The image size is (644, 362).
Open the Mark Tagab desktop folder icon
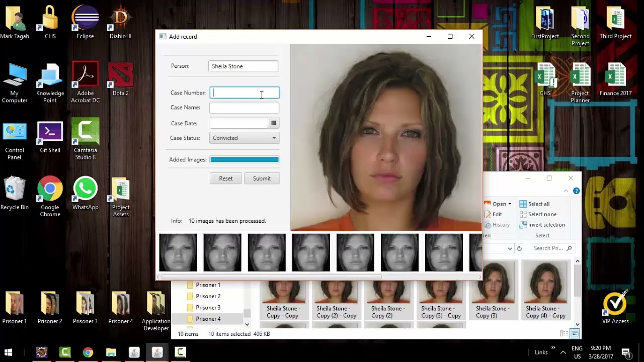pyautogui.click(x=15, y=23)
